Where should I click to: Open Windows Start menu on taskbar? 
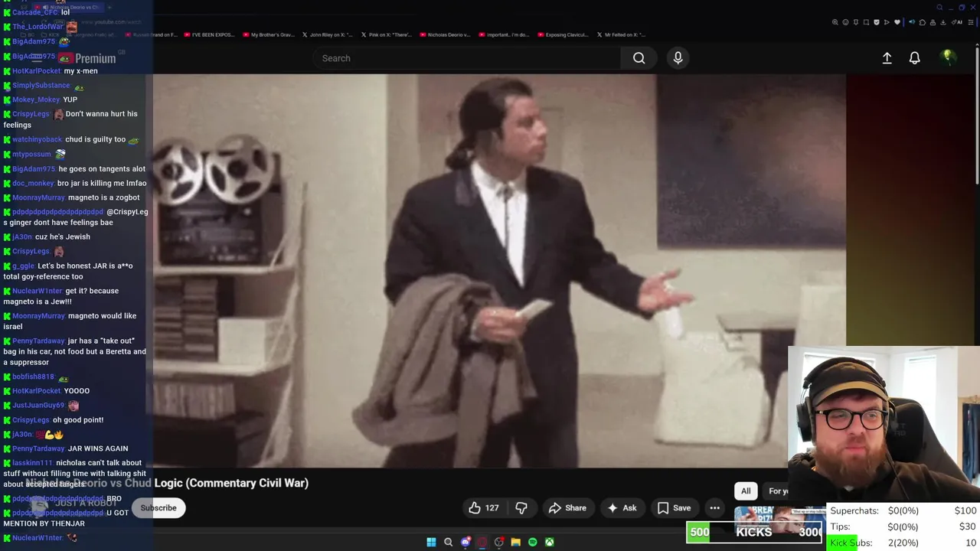point(431,542)
